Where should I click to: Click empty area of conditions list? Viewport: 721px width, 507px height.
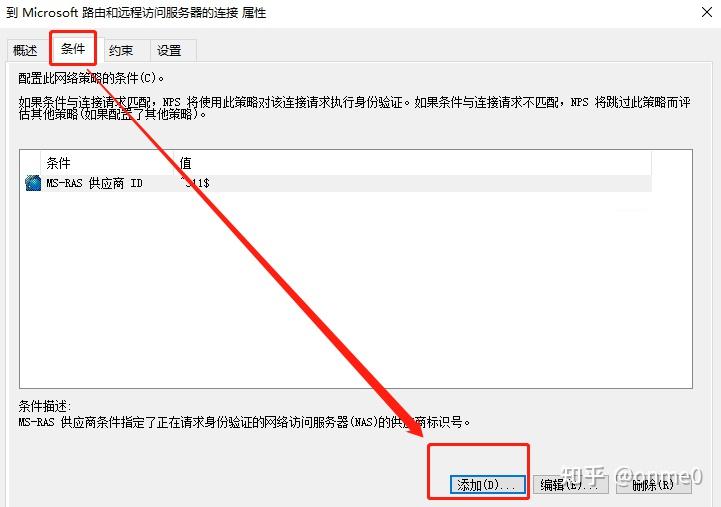(x=355, y=290)
